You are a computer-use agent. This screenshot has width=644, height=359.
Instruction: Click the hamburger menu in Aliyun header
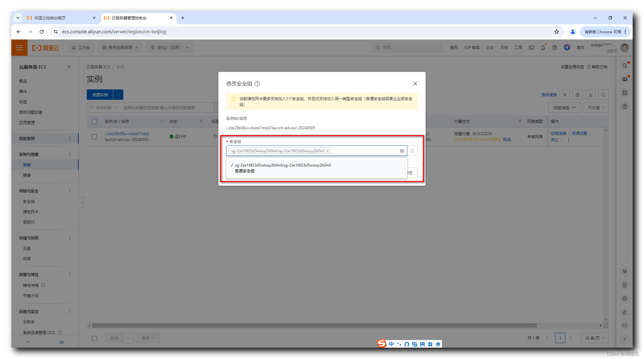click(19, 48)
